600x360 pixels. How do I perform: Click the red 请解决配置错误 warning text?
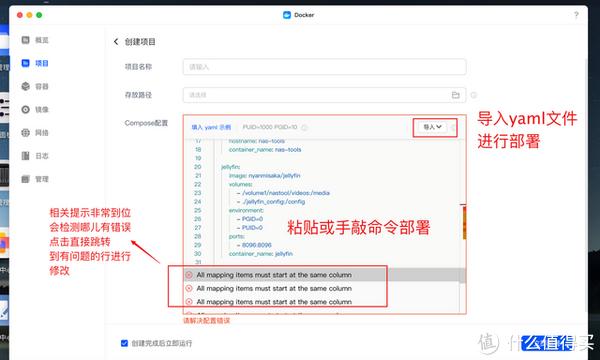pos(207,321)
